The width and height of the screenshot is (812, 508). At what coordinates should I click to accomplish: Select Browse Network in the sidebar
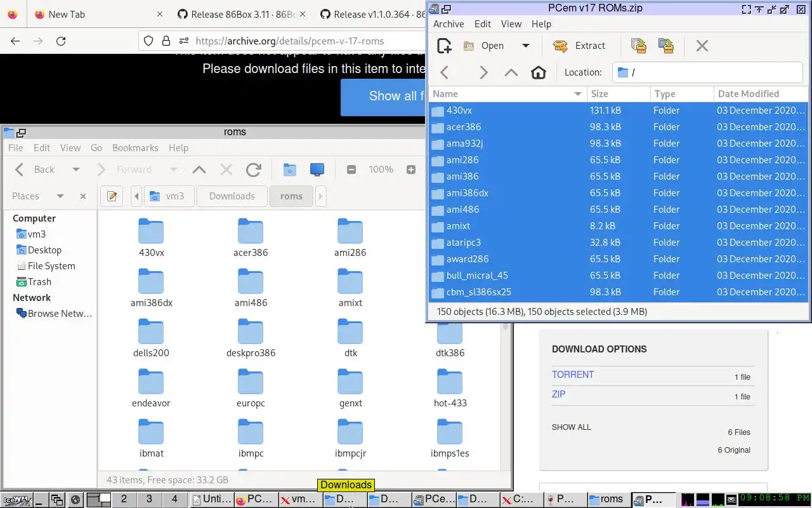pyautogui.click(x=60, y=314)
